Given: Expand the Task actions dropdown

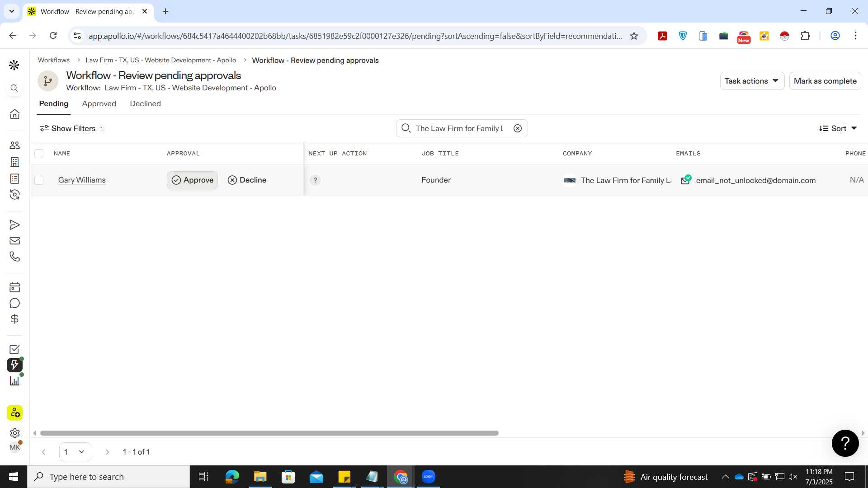Looking at the screenshot, I should pos(752,81).
